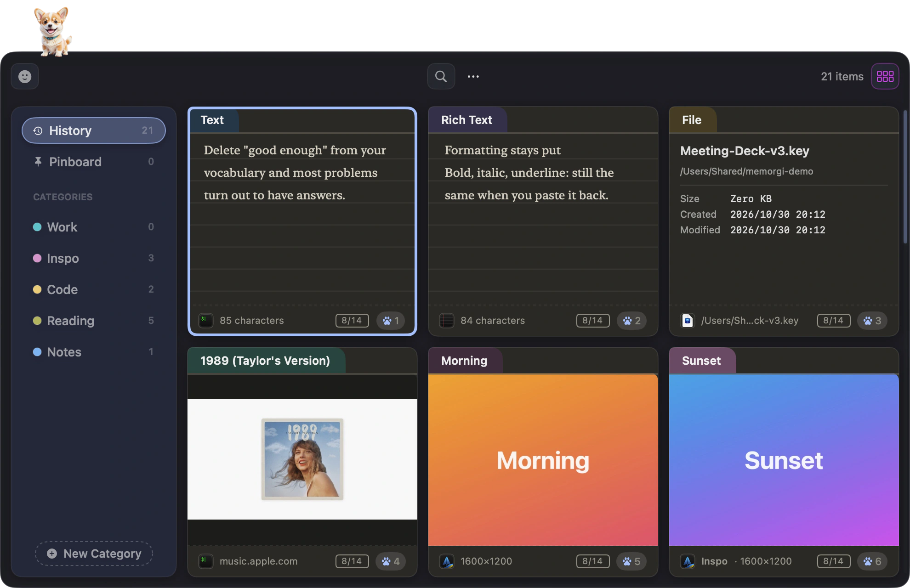Click the paw badge numbered 2
Viewport: 910px width, 588px height.
pyautogui.click(x=632, y=321)
